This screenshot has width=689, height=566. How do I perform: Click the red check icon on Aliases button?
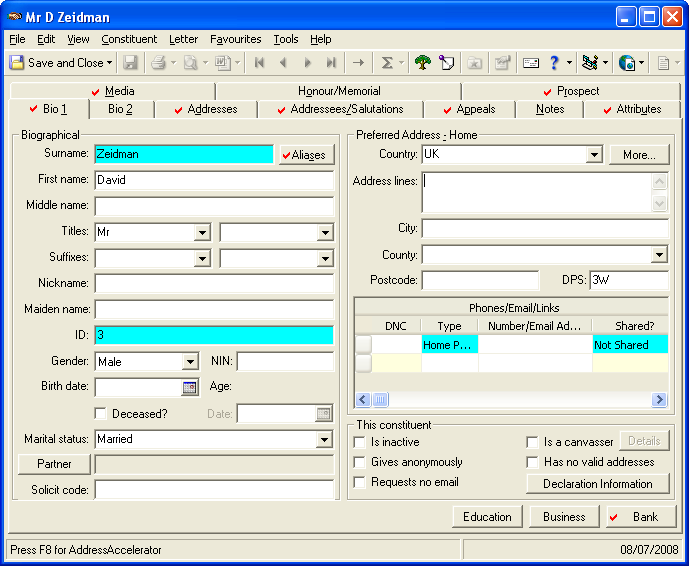286,155
